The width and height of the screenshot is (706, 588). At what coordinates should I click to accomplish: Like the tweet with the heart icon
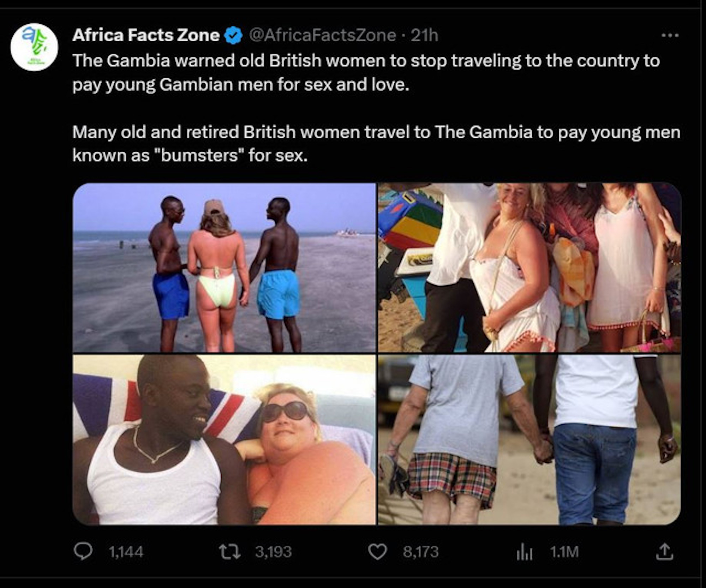[377, 552]
